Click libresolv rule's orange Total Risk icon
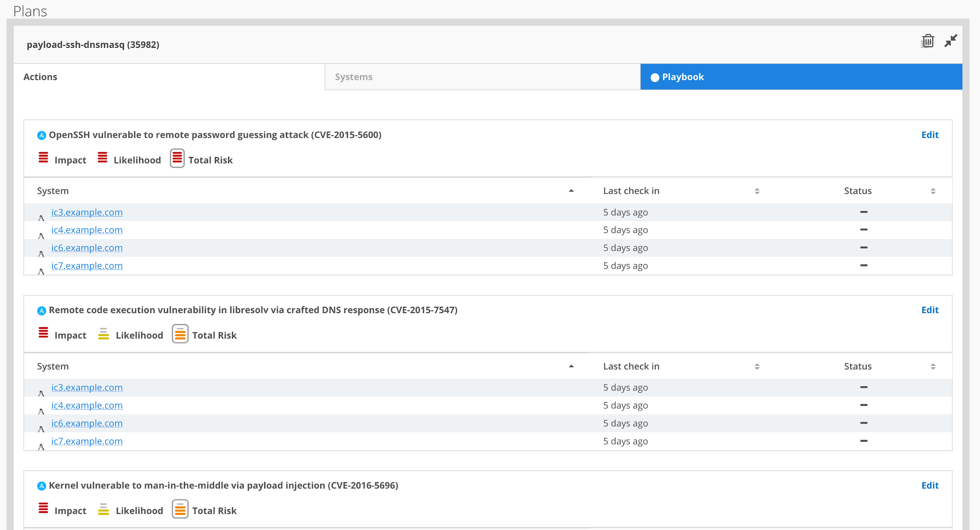Screen dimensions: 980x530 coord(180,334)
